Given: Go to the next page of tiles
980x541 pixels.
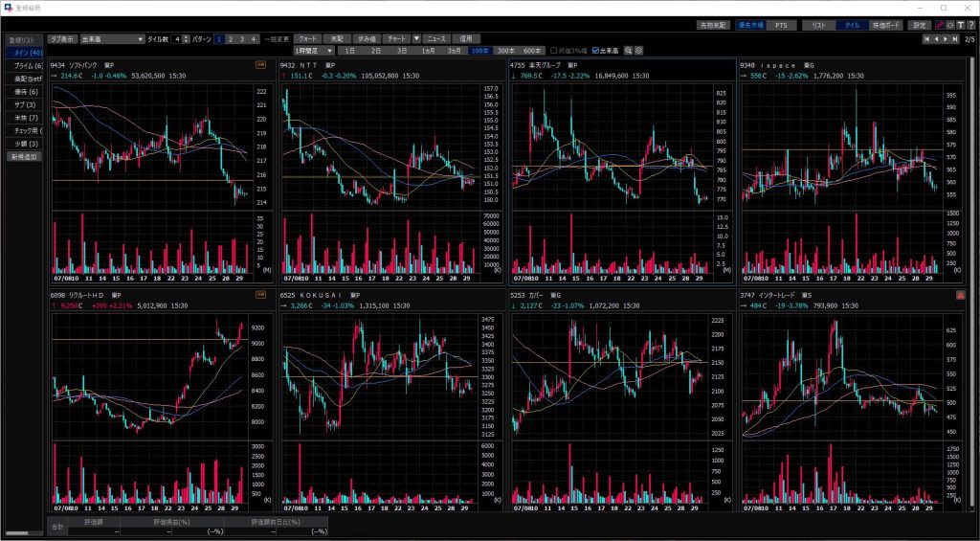Looking at the screenshot, I should (x=946, y=39).
